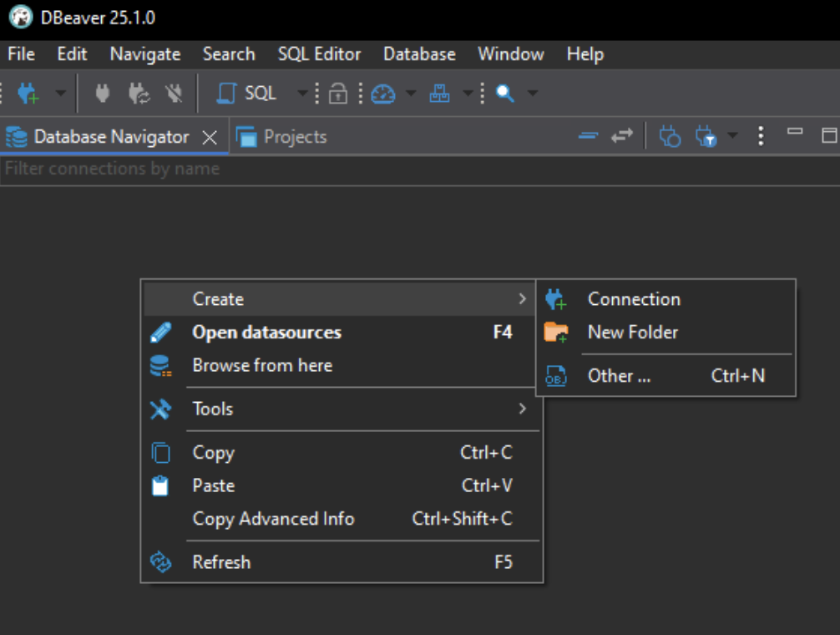Click the plug with circle navigator icon
The height and width of the screenshot is (635, 840).
point(670,136)
